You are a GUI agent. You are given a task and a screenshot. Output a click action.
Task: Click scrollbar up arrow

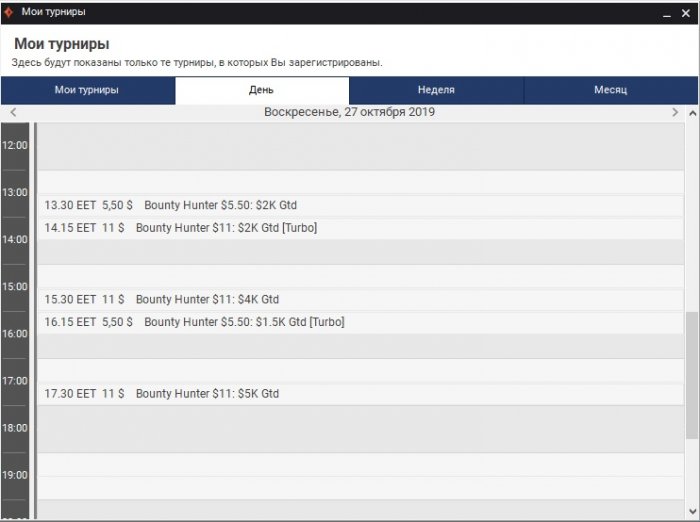click(692, 113)
